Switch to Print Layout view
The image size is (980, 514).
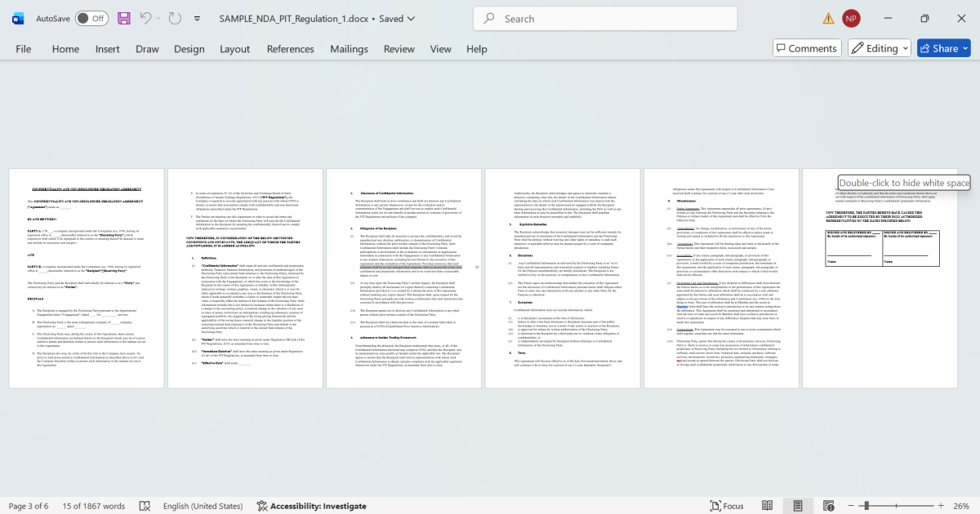(798, 506)
